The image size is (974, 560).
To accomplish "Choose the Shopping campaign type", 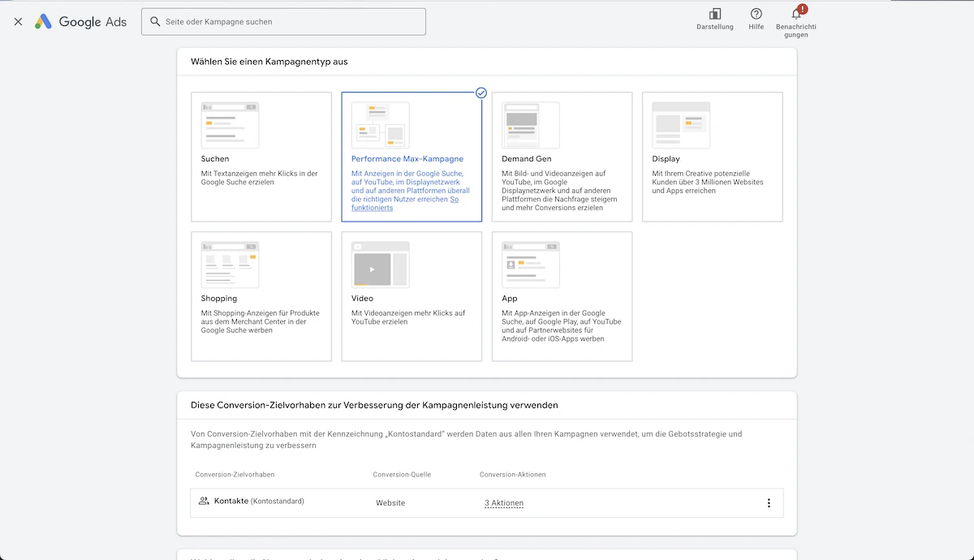I will pos(261,296).
